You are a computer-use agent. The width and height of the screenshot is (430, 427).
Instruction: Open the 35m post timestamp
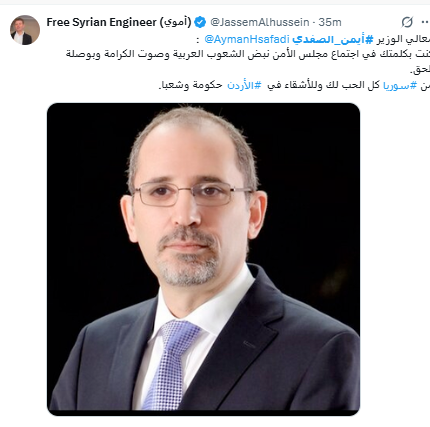tap(330, 22)
